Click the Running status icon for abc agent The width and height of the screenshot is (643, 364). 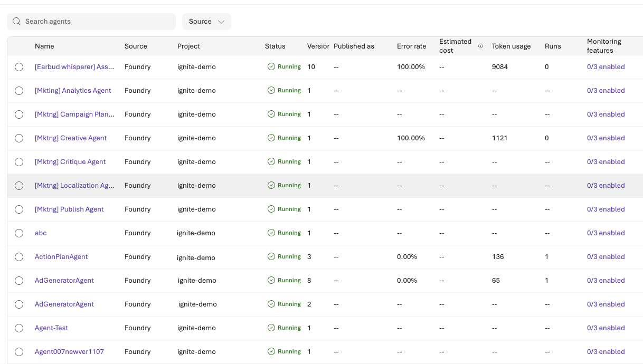click(271, 233)
